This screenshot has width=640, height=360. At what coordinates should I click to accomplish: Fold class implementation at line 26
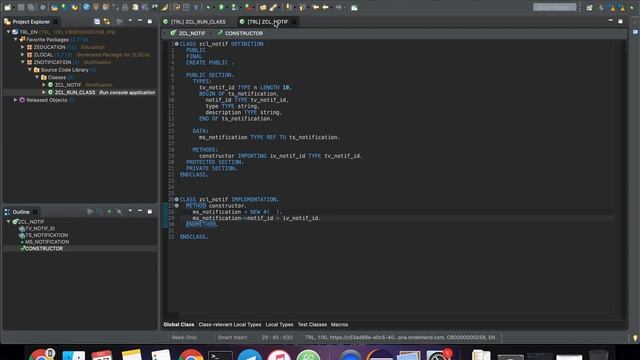177,200
